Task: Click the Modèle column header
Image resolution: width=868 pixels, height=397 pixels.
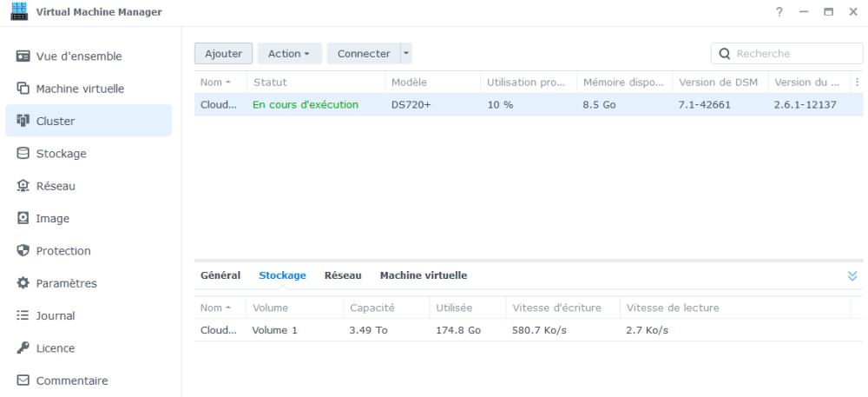Action: [433, 82]
